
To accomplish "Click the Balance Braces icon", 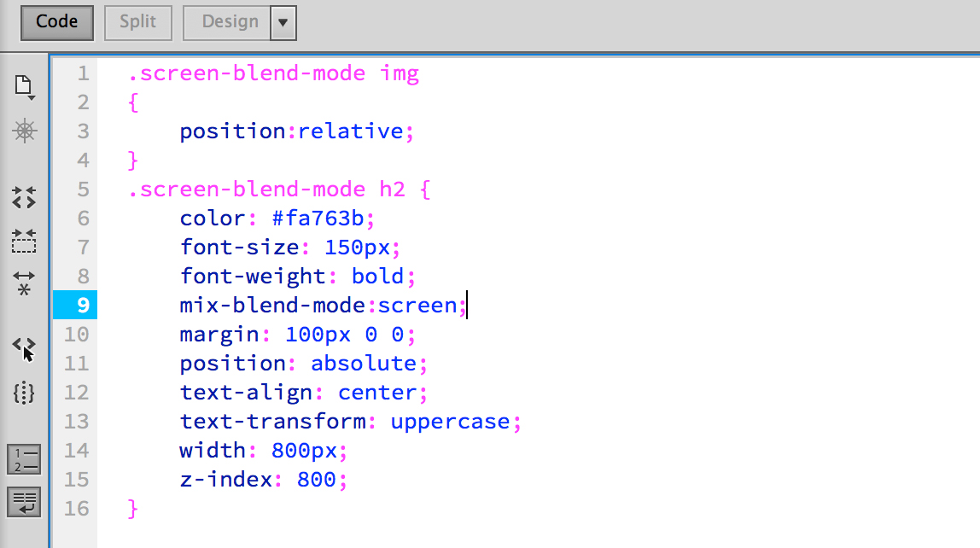I will pyautogui.click(x=24, y=394).
